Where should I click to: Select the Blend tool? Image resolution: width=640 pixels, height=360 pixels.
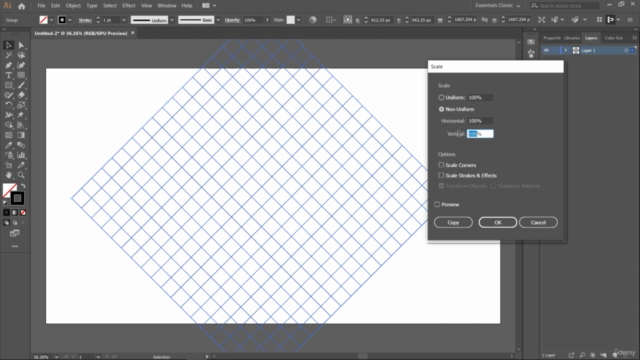[21, 145]
